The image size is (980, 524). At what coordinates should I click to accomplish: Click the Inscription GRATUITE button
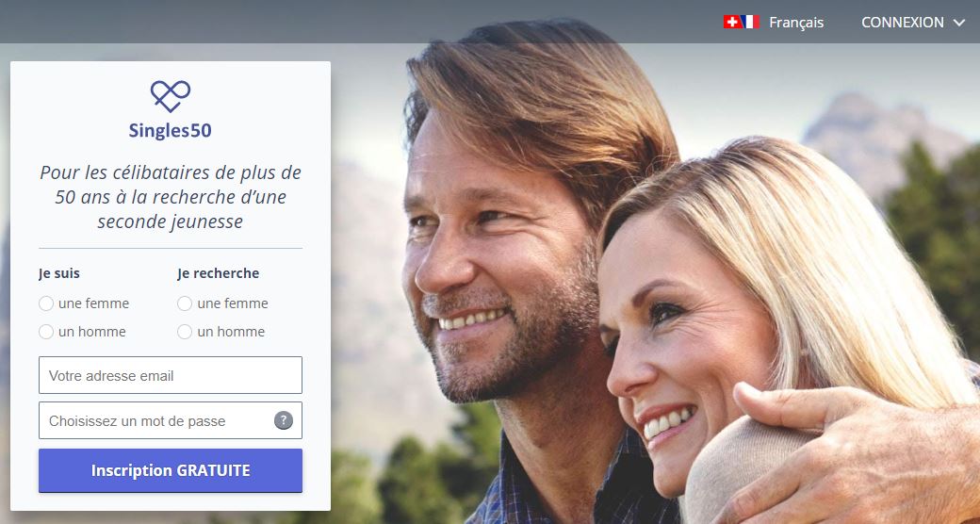click(x=171, y=470)
